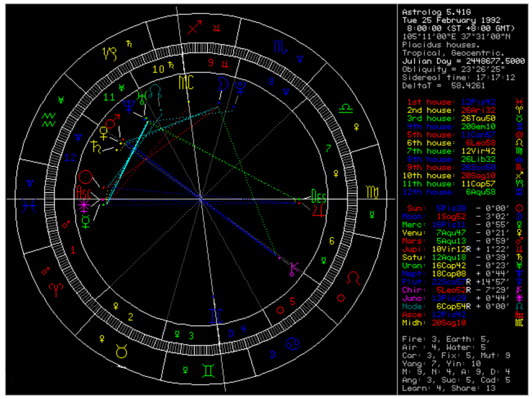The height and width of the screenshot is (399, 532).
Task: Click the large Pisces glyph on the zodiac ring
Action: click(x=29, y=205)
